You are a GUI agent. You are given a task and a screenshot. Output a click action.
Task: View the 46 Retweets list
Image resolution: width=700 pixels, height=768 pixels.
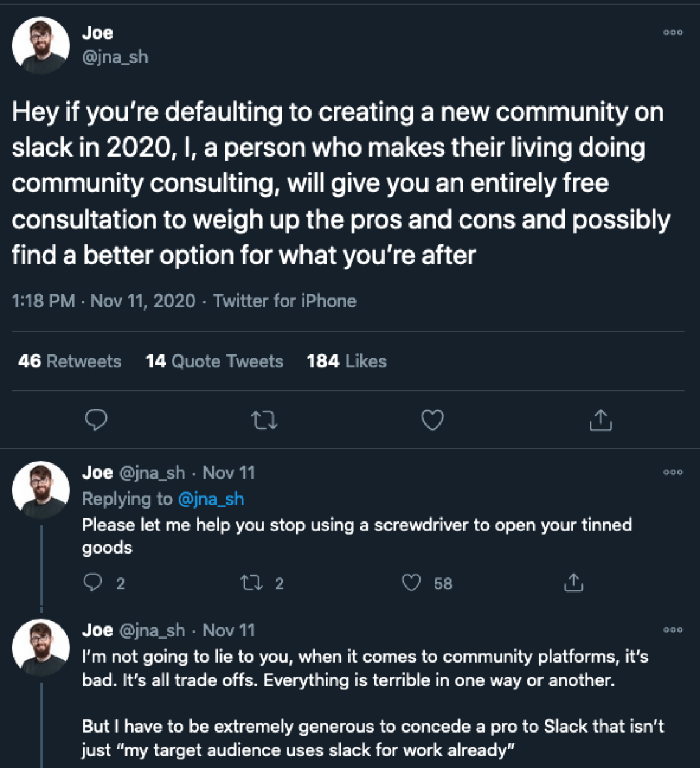click(69, 361)
